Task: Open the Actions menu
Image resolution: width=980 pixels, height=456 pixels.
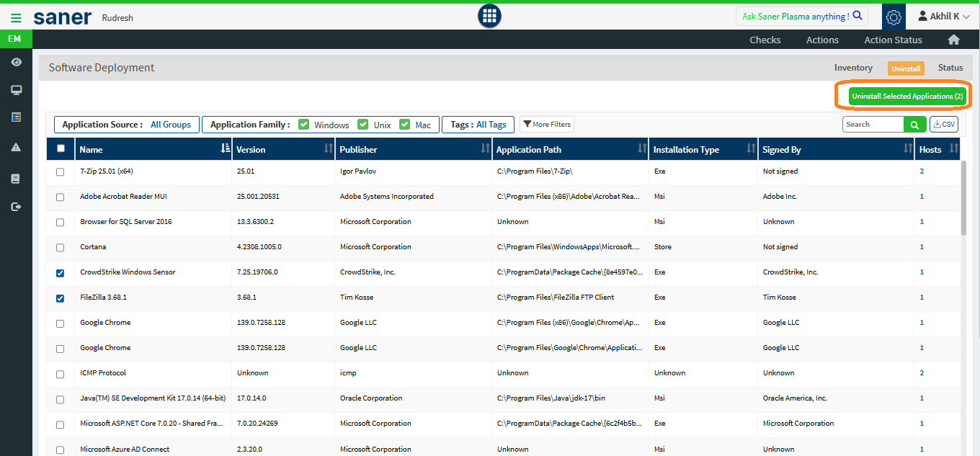Action: point(822,40)
